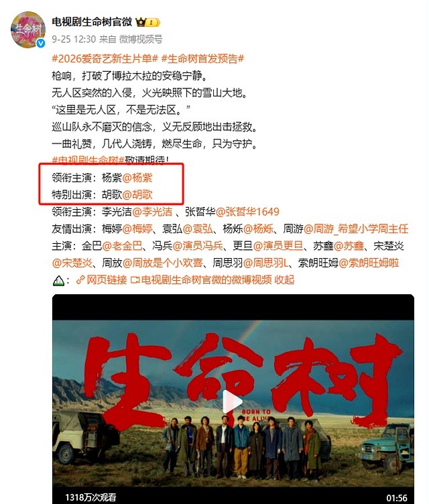The width and height of the screenshot is (429, 504).
Task: Open hashtag #2026爱奇艺新生片单#
Action: click(105, 58)
